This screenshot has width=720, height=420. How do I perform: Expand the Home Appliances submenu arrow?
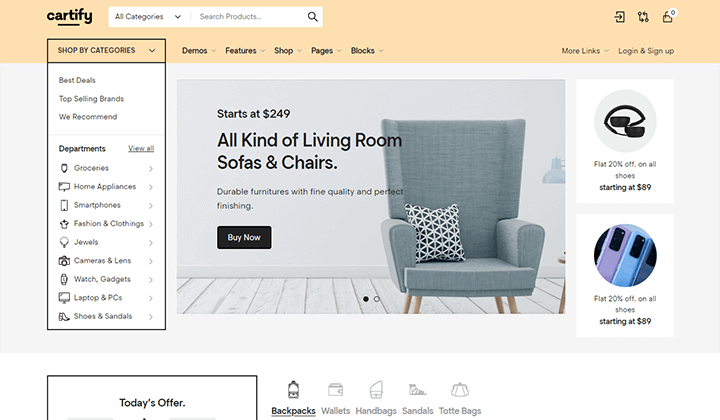tap(151, 187)
